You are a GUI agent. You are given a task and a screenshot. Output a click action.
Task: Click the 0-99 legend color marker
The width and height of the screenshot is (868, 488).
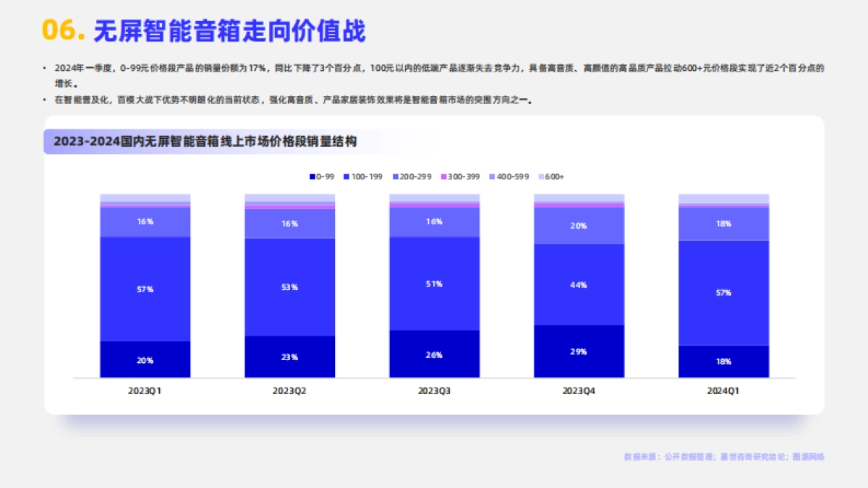tap(311, 176)
